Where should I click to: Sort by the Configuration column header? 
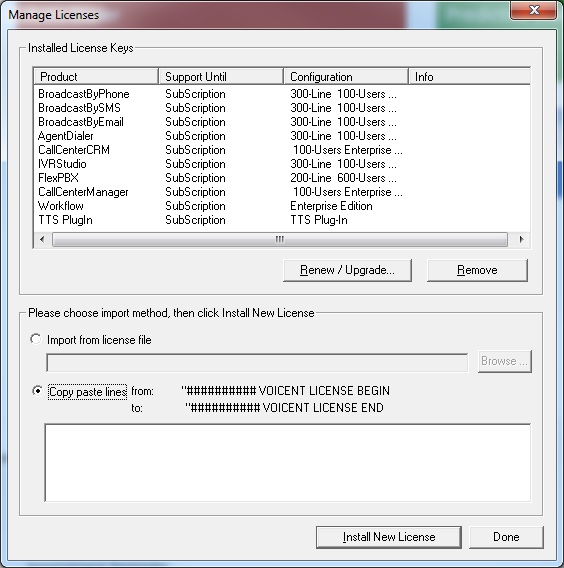coord(346,76)
